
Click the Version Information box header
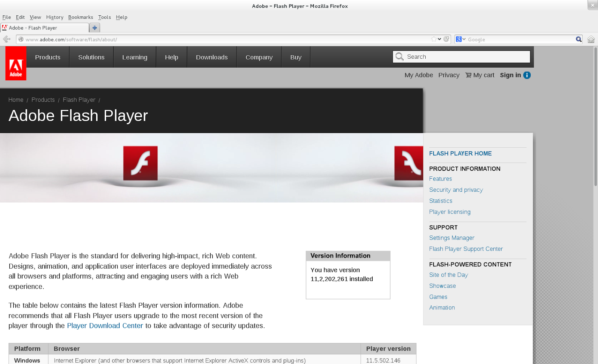(348, 256)
